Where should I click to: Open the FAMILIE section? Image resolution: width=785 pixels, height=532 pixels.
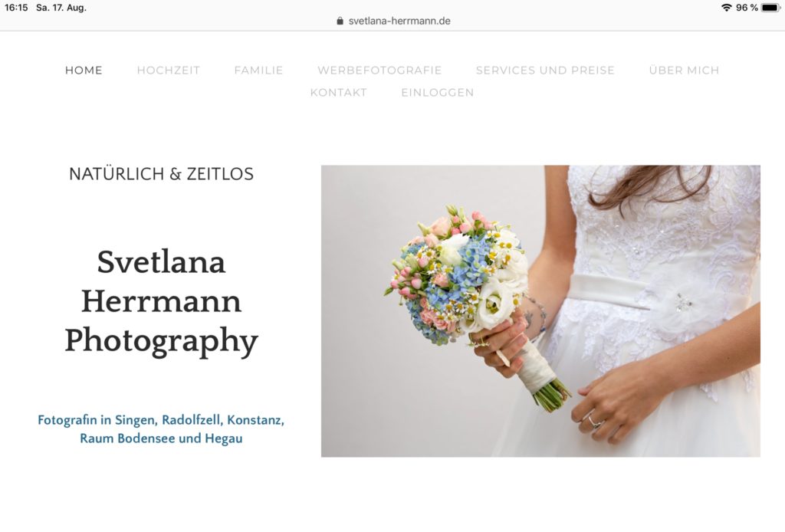point(258,70)
